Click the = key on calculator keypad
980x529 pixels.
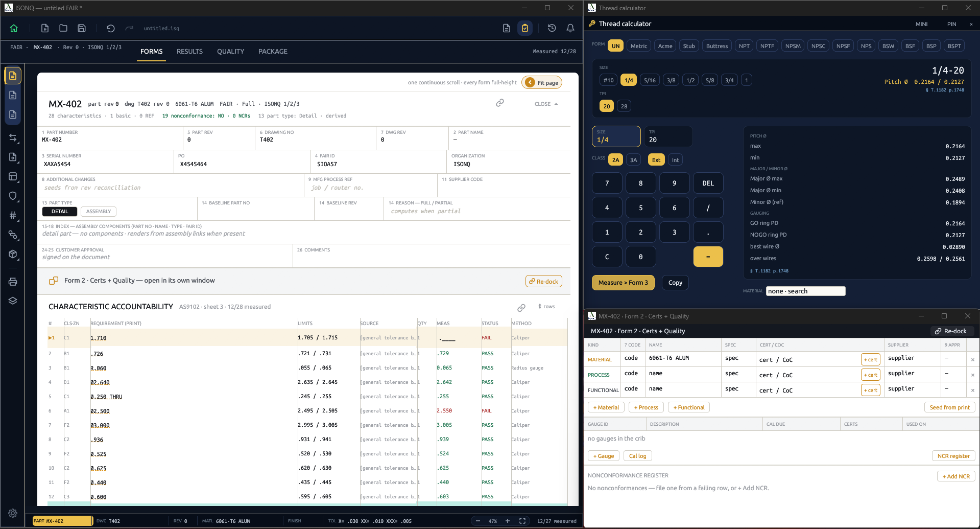click(x=708, y=257)
